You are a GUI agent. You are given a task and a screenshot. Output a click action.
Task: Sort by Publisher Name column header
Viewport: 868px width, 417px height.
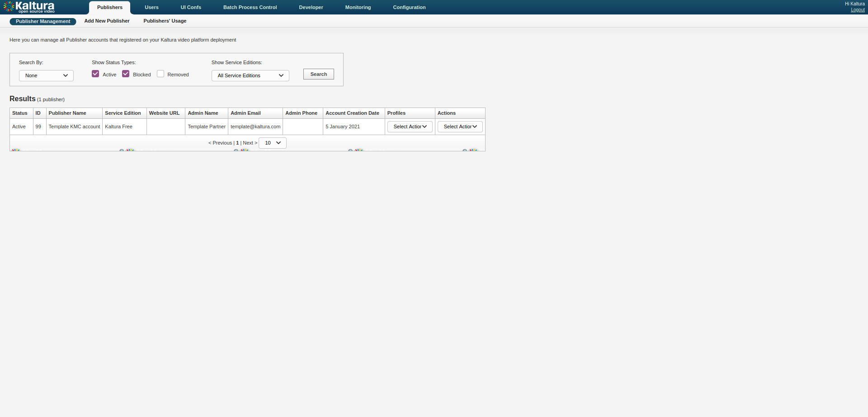pyautogui.click(x=74, y=113)
